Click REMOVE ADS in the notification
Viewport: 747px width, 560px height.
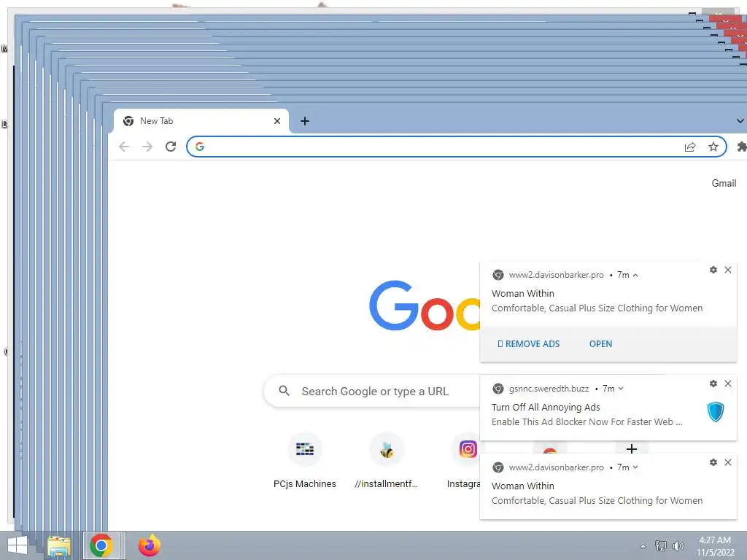[x=528, y=344]
